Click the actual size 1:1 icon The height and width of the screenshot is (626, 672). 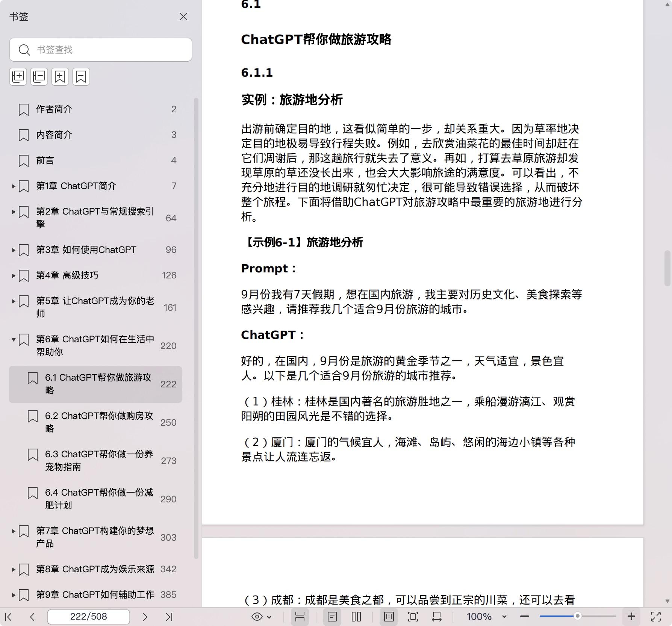pos(389,617)
